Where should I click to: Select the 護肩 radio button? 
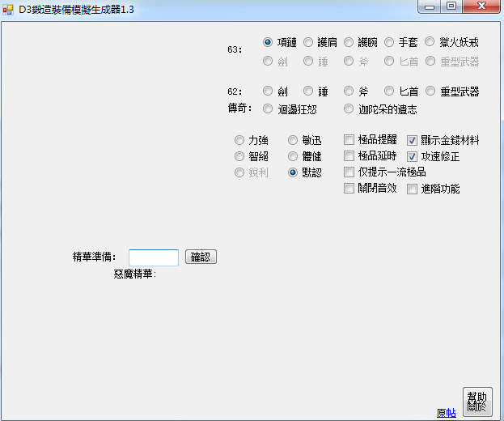click(308, 42)
